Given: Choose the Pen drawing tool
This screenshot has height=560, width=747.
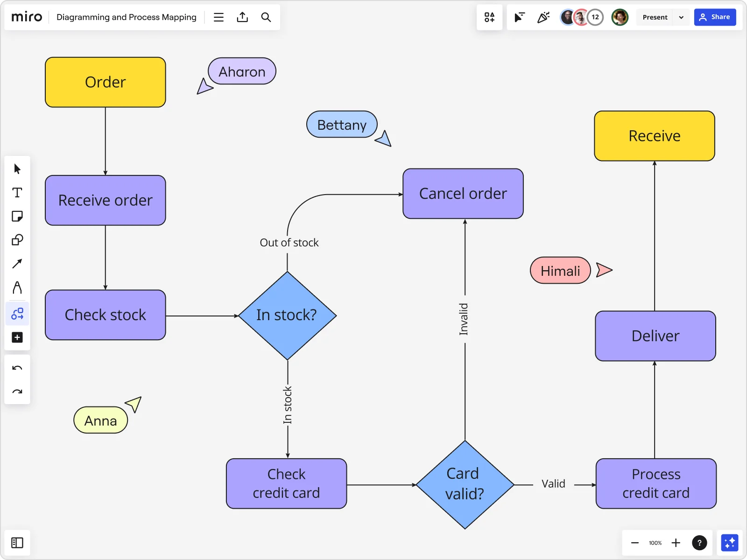Looking at the screenshot, I should pos(17,288).
